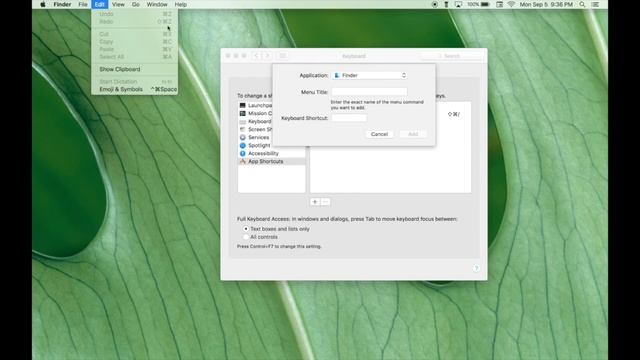Click the disabled Add button
The height and width of the screenshot is (360, 640).
point(413,134)
